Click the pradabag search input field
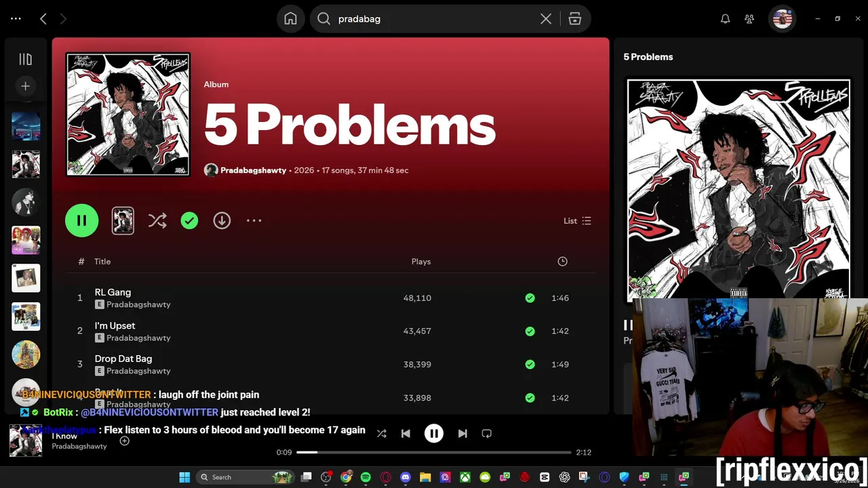 coord(434,19)
